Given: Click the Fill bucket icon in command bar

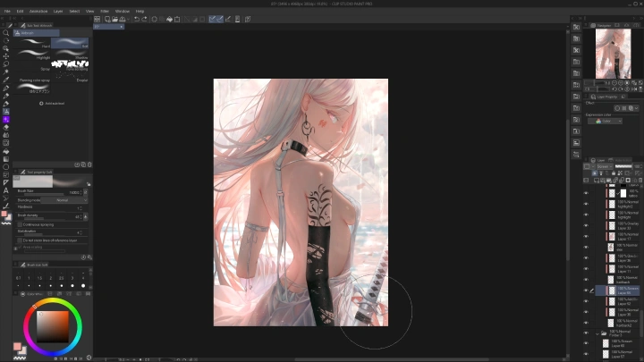Looking at the screenshot, I should pyautogui.click(x=170, y=20).
